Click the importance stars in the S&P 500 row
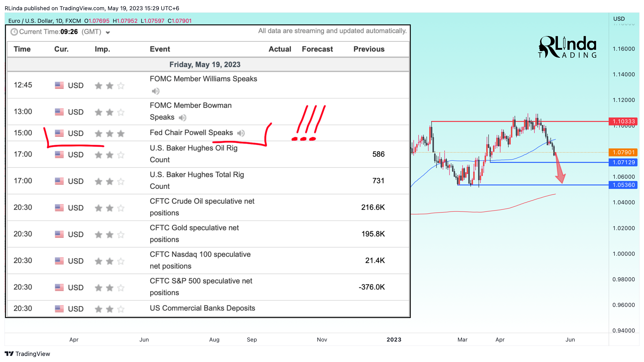The image size is (644, 362). [110, 288]
